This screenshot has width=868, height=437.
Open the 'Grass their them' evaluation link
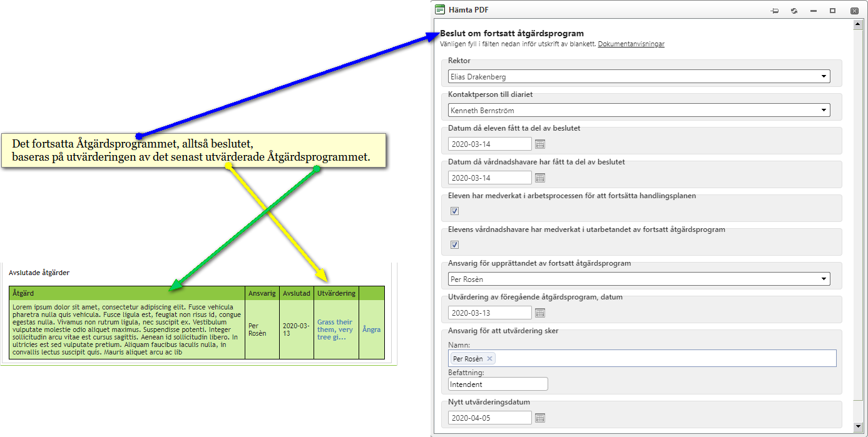(335, 329)
